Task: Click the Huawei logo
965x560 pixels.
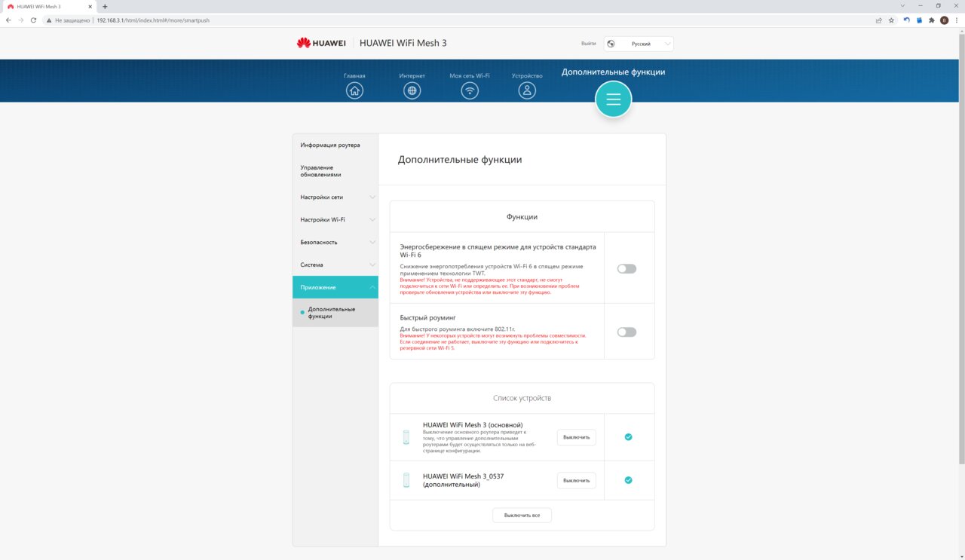Action: click(x=321, y=43)
